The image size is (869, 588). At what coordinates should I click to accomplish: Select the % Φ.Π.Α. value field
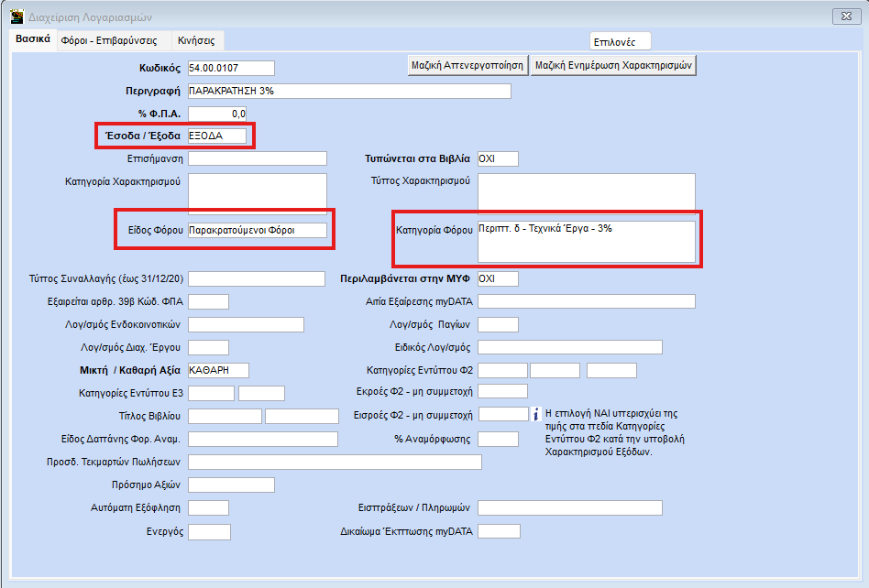[217, 114]
